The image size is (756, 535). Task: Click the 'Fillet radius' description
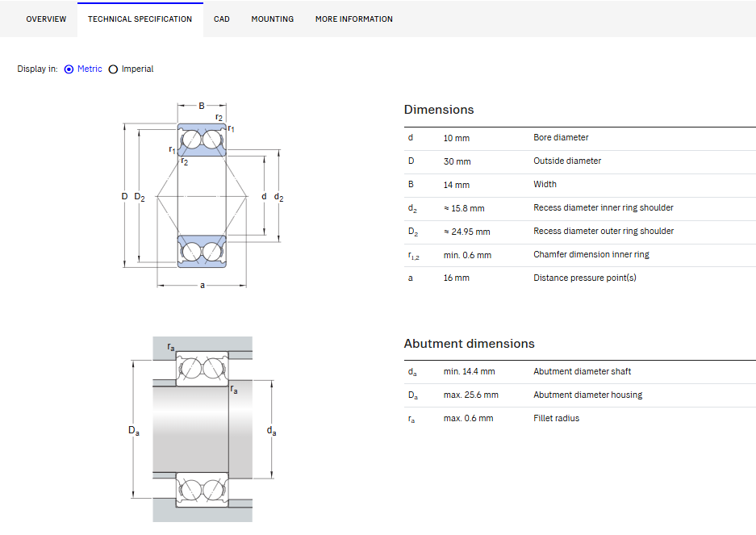coord(557,418)
